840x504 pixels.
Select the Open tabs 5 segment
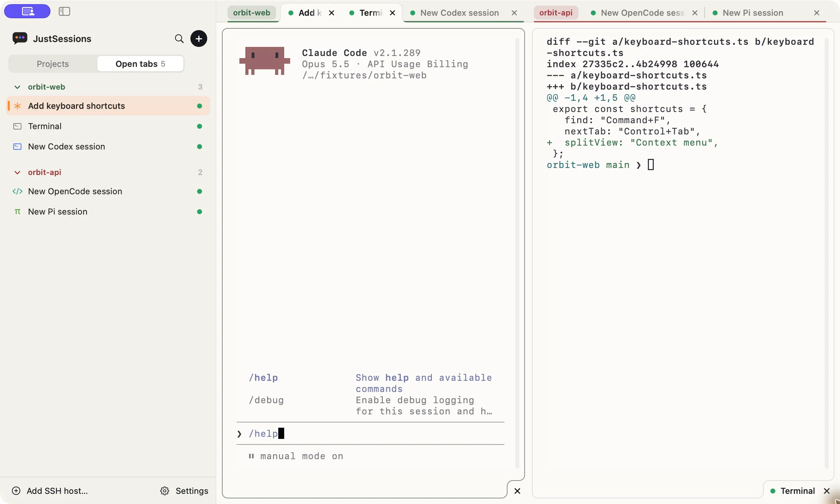click(140, 64)
